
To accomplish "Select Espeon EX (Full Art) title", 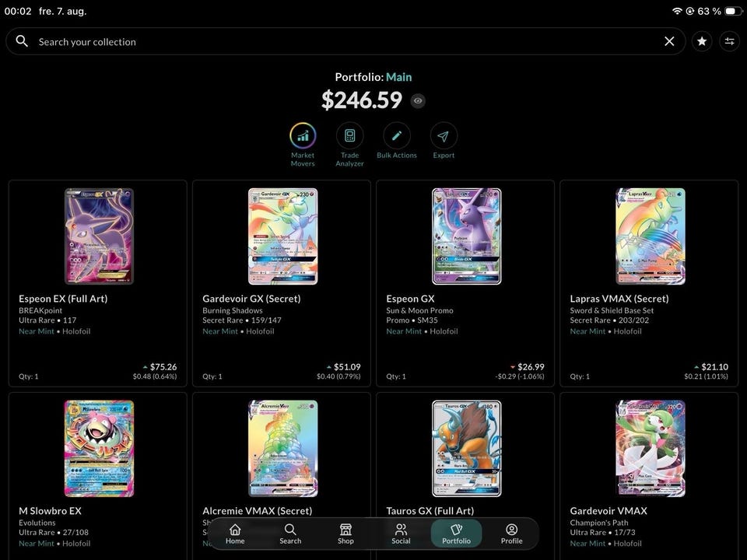I will click(63, 299).
